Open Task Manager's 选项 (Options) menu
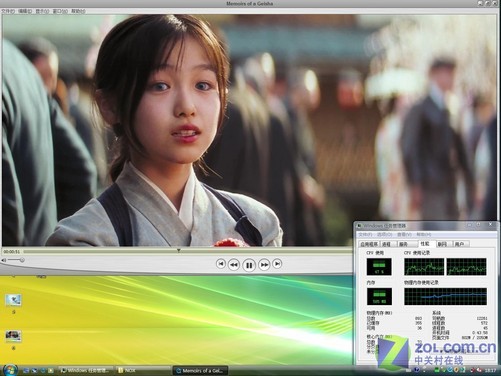Viewport: 501px width, 376px height. click(x=384, y=235)
